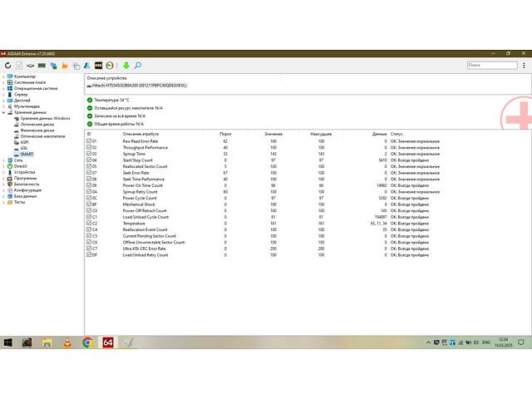Click the Поиск search field

pos(492,65)
